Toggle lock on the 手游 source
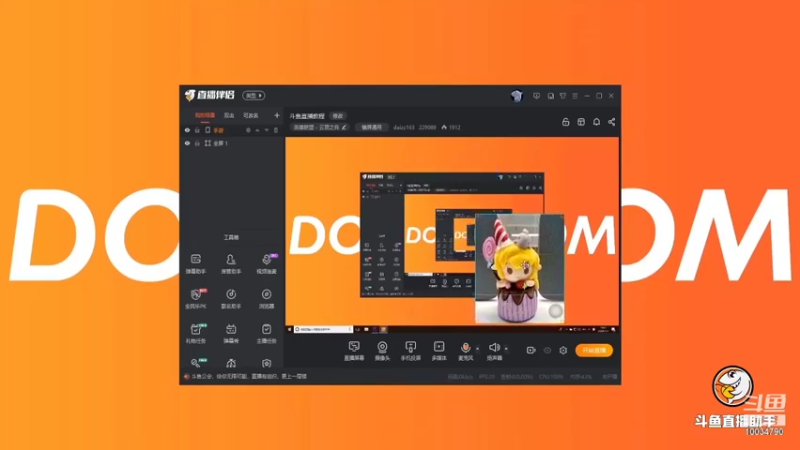Viewport: 800px width, 450px height. (x=197, y=131)
